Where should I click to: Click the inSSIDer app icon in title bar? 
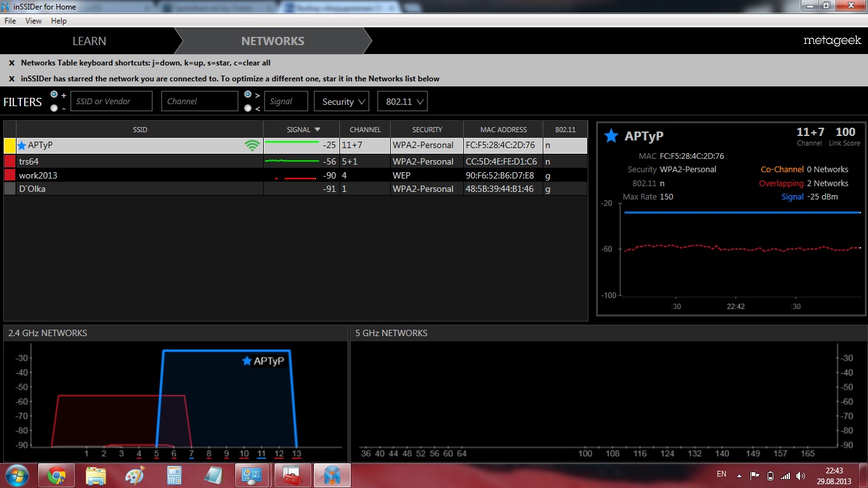(6, 6)
